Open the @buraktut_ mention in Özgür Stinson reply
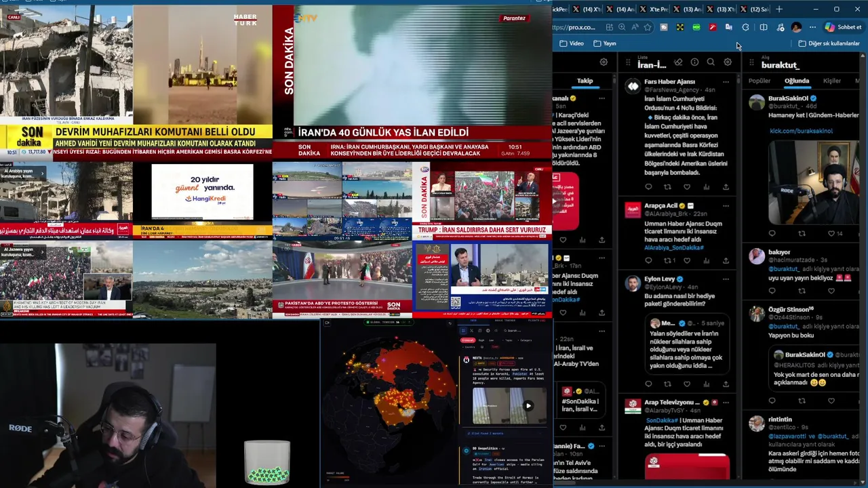This screenshot has height=488, width=868. pyautogui.click(x=783, y=326)
